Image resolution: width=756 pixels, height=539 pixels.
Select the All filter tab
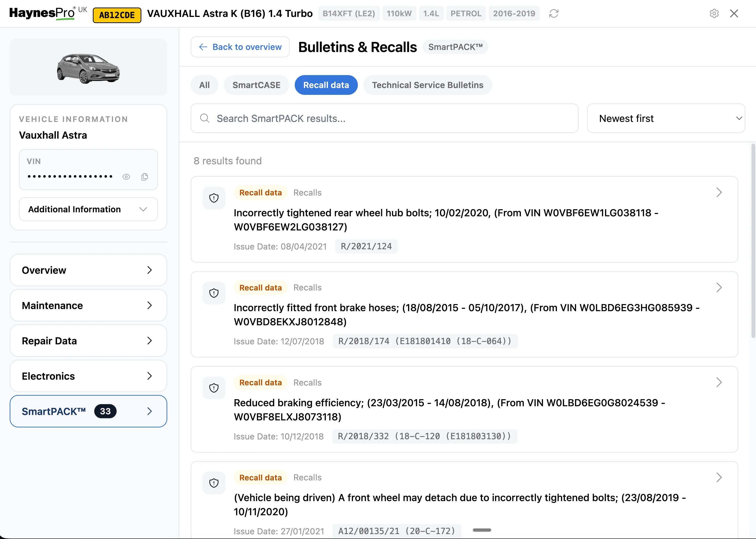[x=204, y=85]
